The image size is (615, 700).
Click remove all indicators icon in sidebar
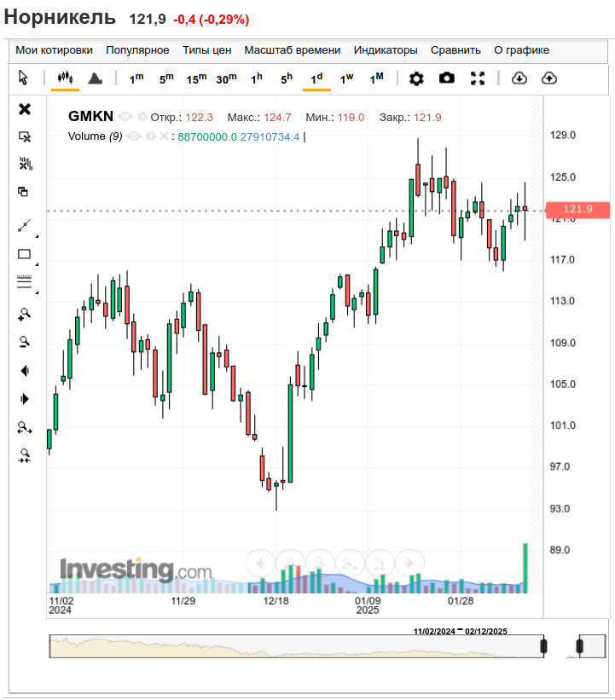[26, 164]
